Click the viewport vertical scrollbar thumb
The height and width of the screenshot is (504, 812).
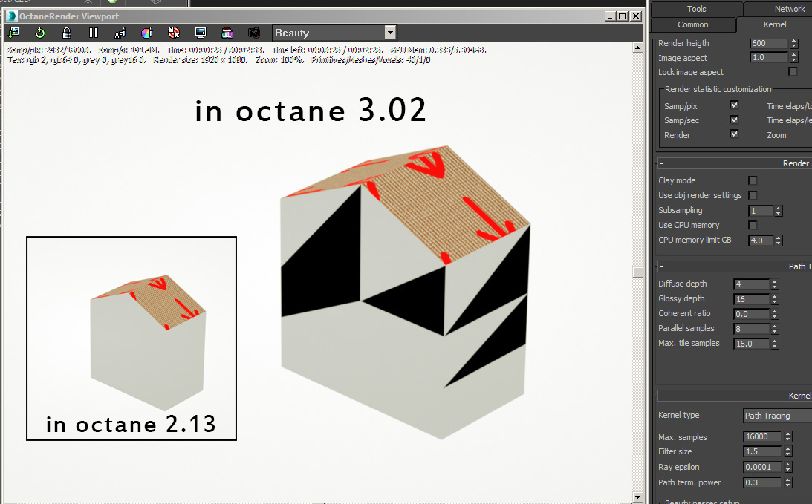(638, 272)
